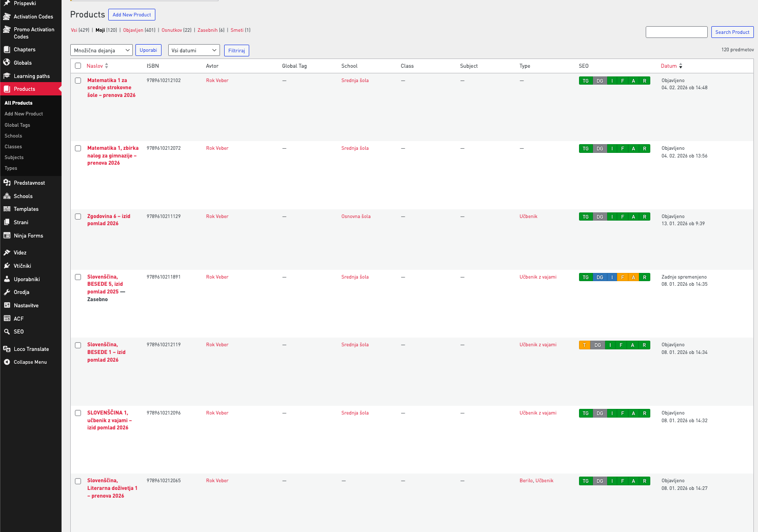Screen dimensions: 758x532
Task: Open Global Tags submenu item
Action: [17, 125]
